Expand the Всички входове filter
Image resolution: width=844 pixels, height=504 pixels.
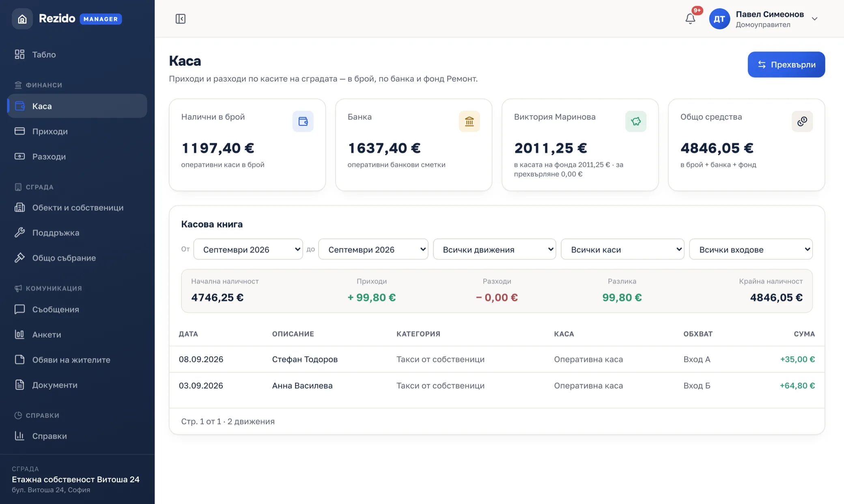(x=751, y=249)
